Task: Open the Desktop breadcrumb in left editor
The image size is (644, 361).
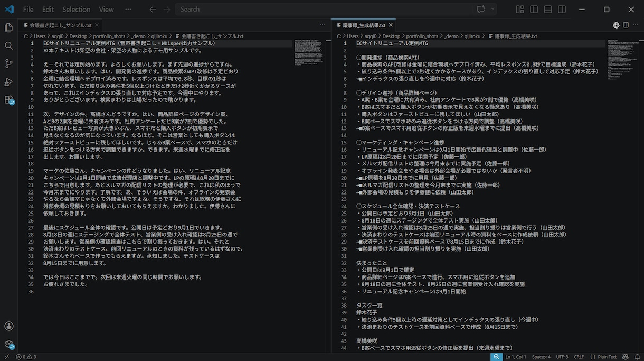Action: click(78, 36)
